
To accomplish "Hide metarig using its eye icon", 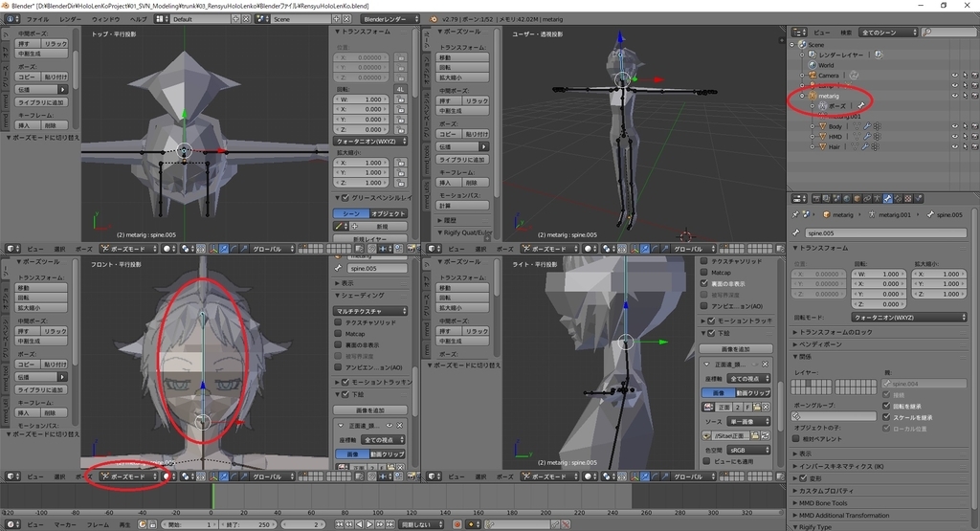I will tap(955, 96).
